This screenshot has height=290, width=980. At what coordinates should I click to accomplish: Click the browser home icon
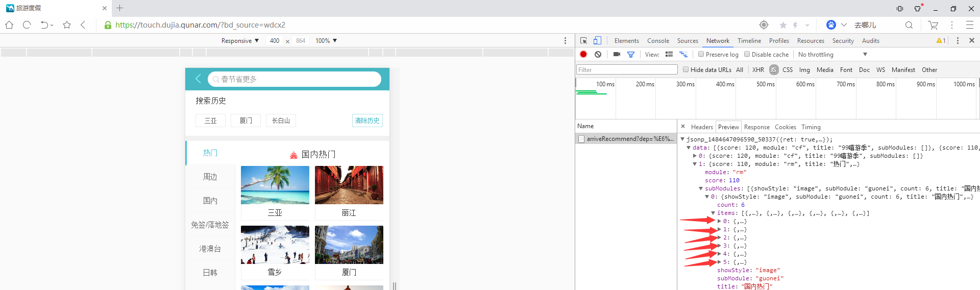coord(9,25)
